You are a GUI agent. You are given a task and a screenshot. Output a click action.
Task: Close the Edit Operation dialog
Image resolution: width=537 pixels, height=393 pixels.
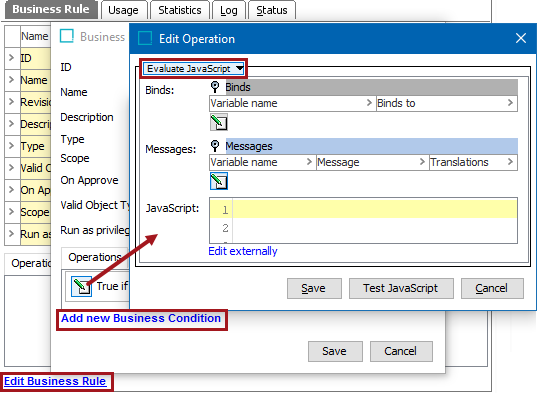point(521,38)
